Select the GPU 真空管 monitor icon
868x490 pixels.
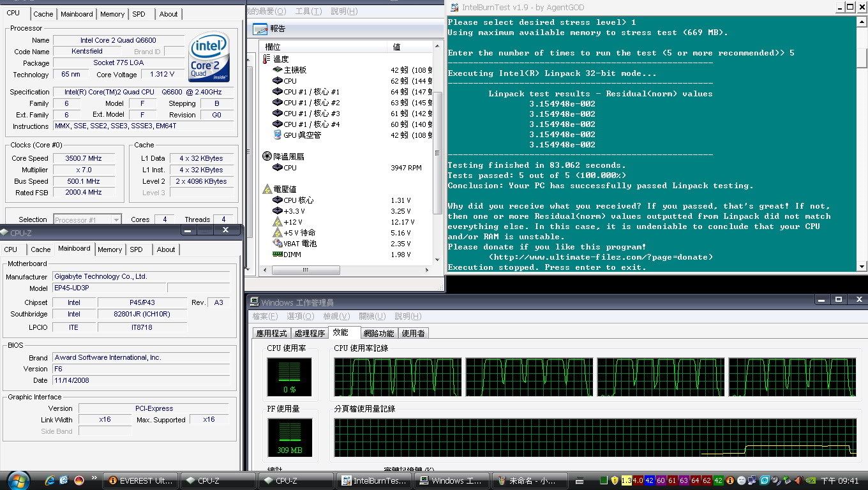point(278,135)
